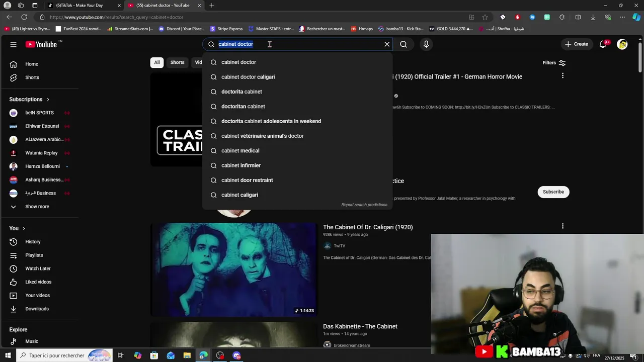Click the YouTube logo
644x362 pixels.
pyautogui.click(x=42, y=44)
